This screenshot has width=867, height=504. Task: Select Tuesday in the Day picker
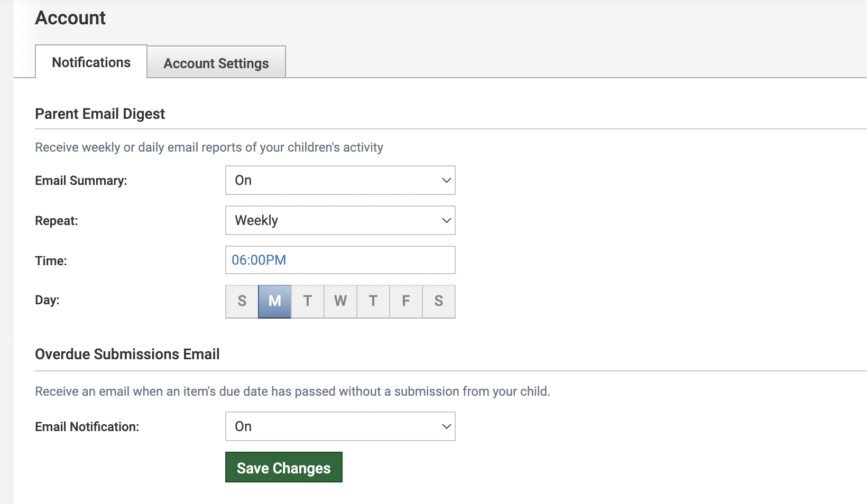coord(308,301)
